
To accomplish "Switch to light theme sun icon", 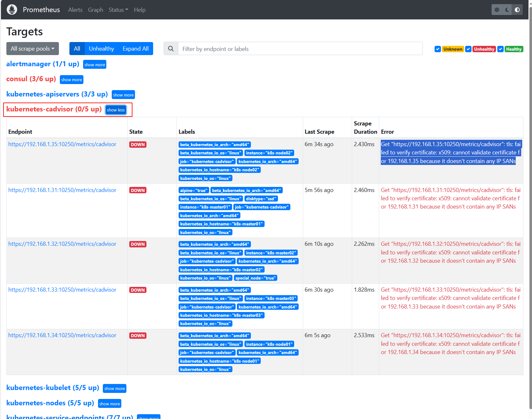I will (497, 10).
